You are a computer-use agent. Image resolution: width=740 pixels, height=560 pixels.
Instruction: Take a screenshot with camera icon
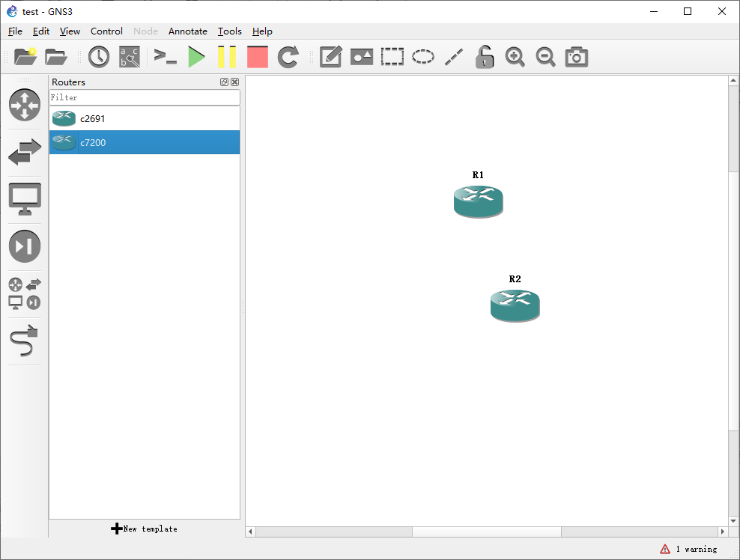point(576,57)
